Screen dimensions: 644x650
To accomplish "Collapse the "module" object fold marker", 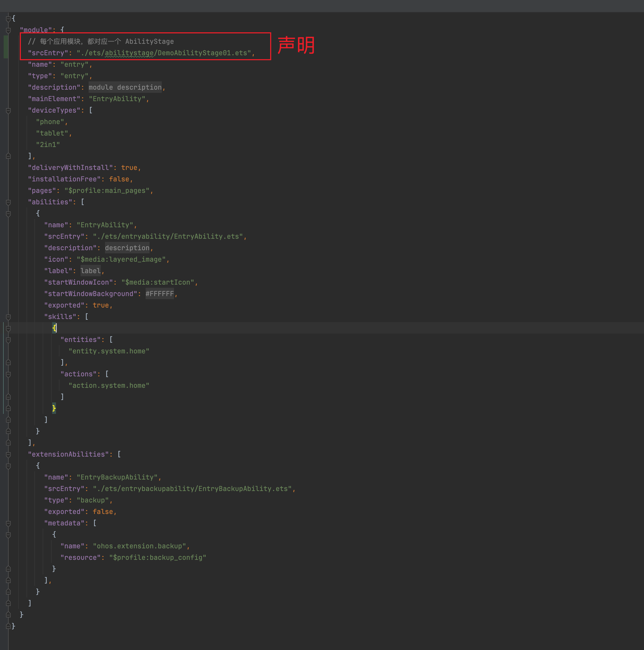I will 8,30.
